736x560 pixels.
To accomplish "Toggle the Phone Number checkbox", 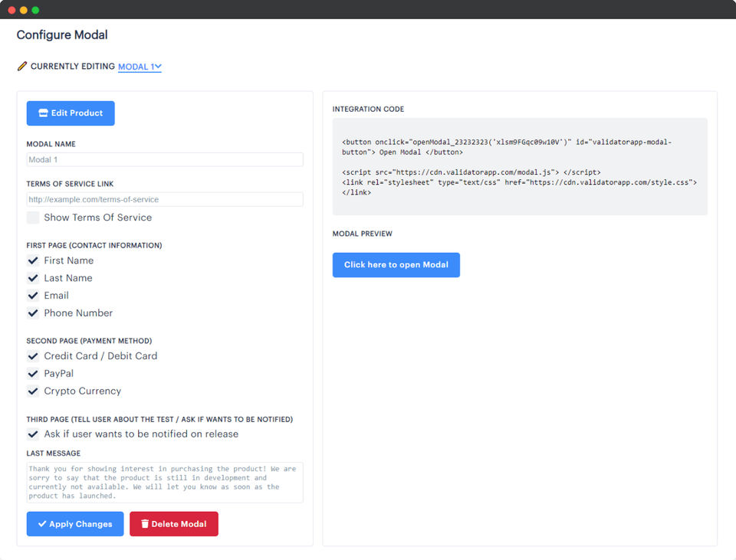I will 33,313.
